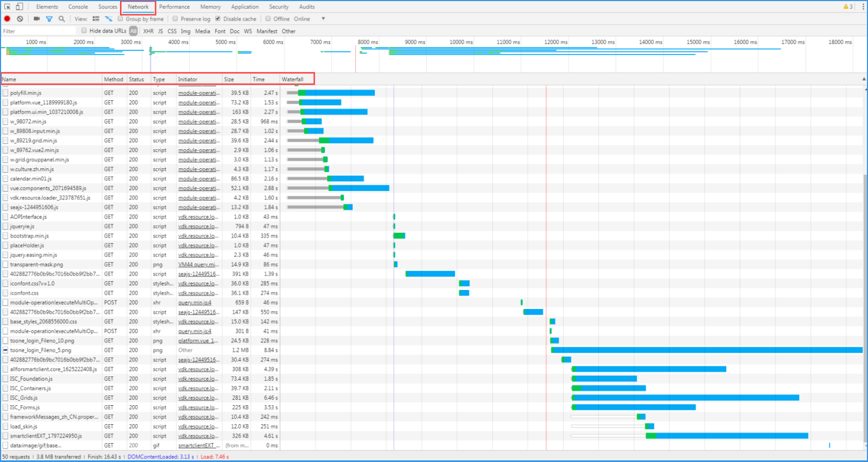The width and height of the screenshot is (868, 462).
Task: Click the DevTools more options menu icon
Action: [862, 6]
